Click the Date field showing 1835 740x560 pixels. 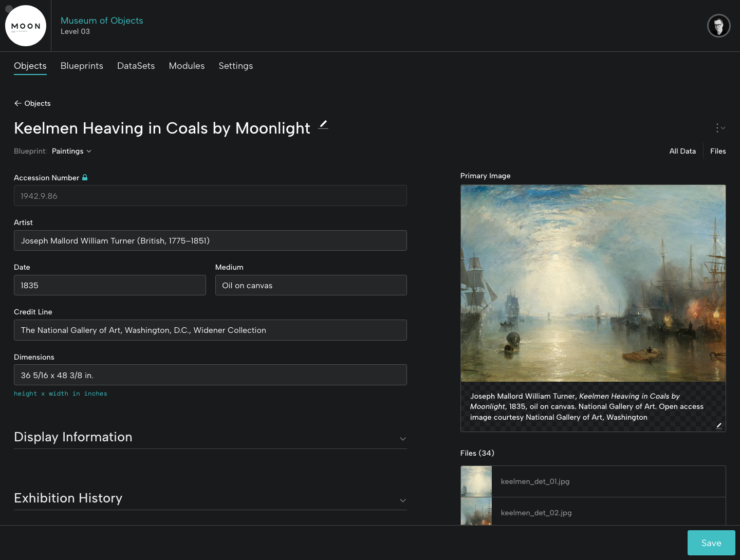coord(110,285)
